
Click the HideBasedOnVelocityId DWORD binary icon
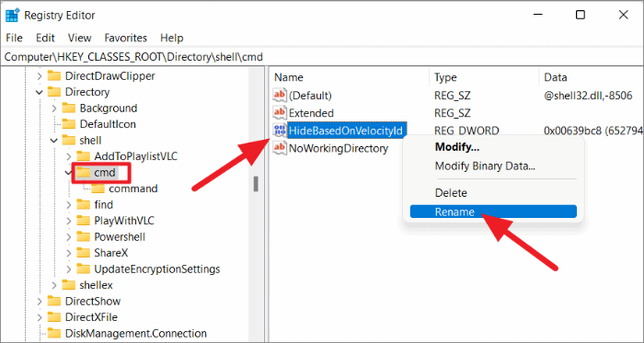click(280, 131)
